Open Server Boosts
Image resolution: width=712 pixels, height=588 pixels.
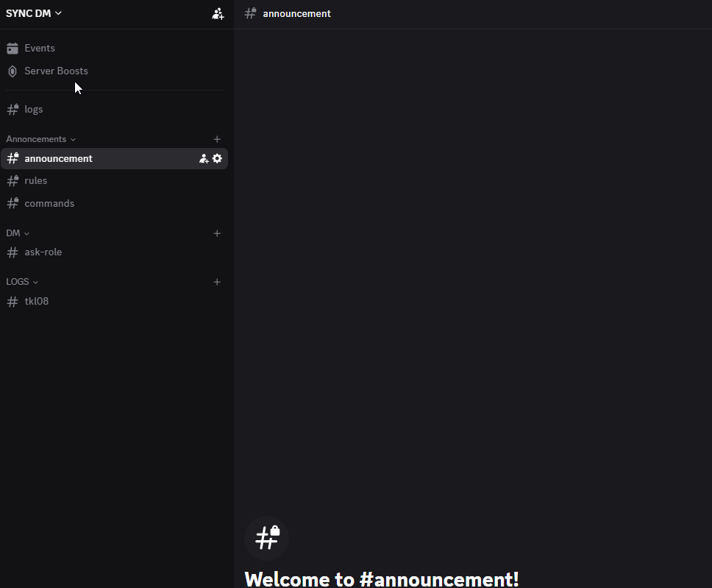(56, 71)
